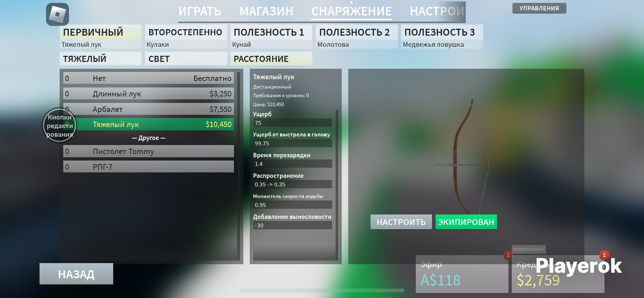Tap the Кнопки редактирования circle button
The image size is (644, 298).
point(60,125)
